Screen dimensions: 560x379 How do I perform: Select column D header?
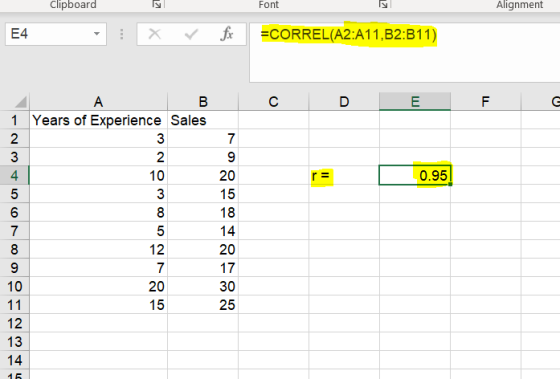pos(344,102)
